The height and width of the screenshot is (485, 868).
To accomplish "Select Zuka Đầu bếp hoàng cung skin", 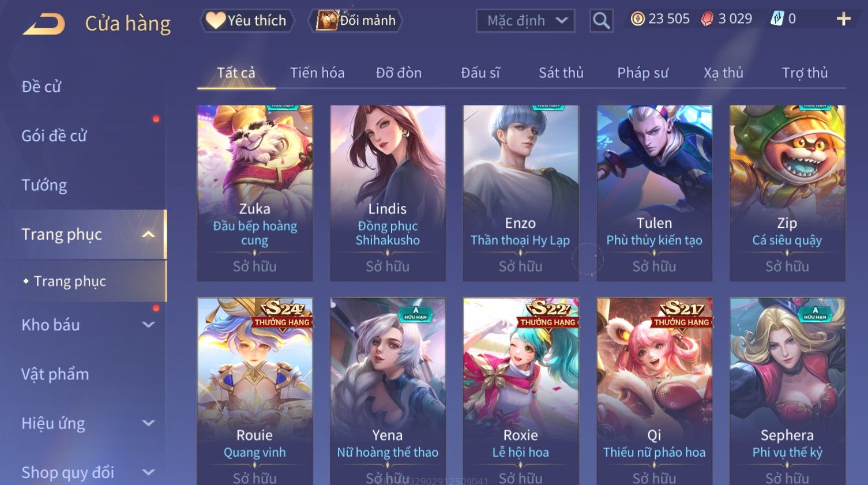I will click(255, 193).
